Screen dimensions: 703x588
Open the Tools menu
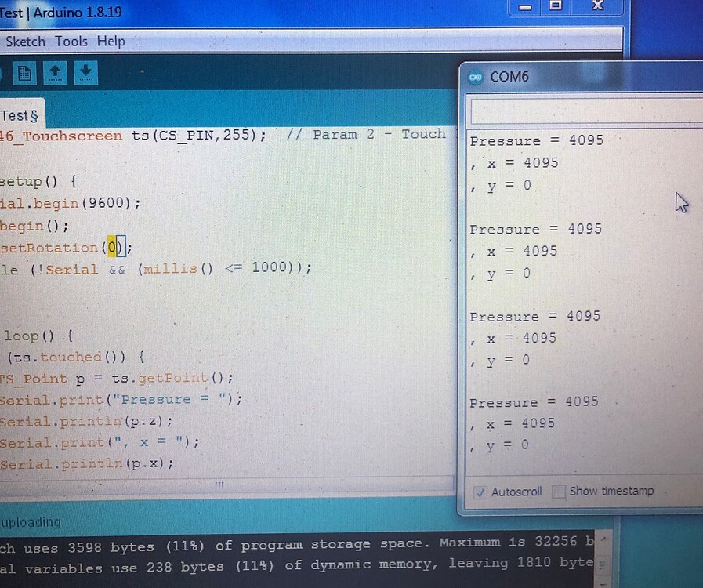point(71,41)
